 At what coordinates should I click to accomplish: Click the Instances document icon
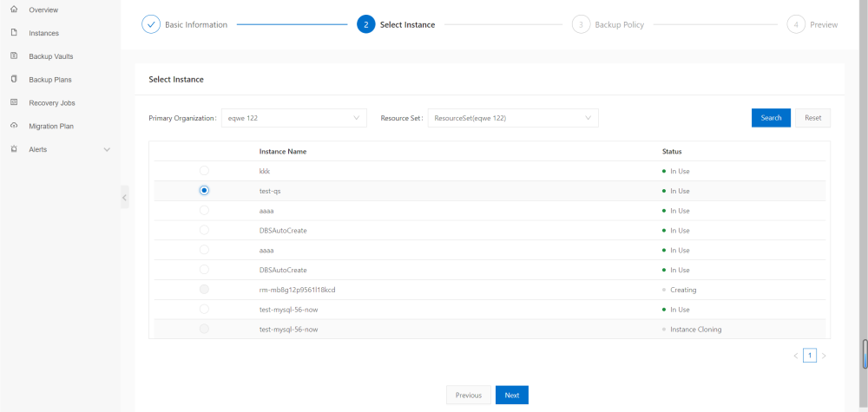point(15,33)
